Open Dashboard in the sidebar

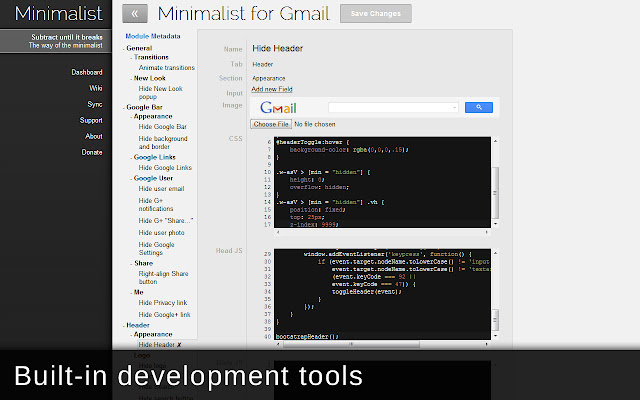[87, 72]
